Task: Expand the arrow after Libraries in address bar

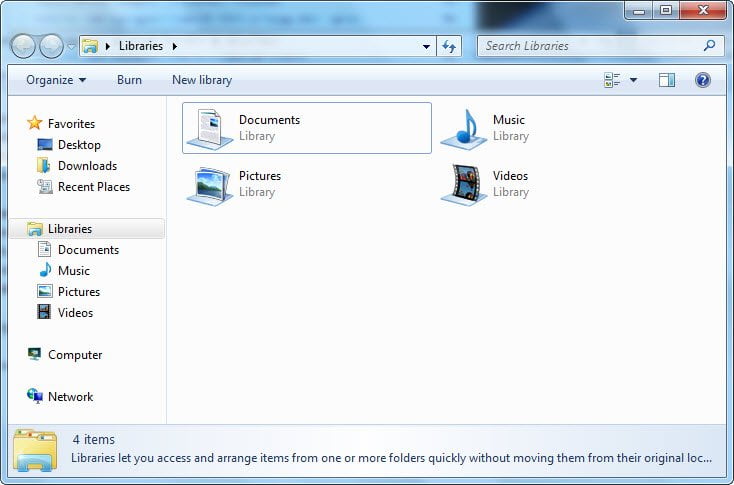Action: pos(175,46)
